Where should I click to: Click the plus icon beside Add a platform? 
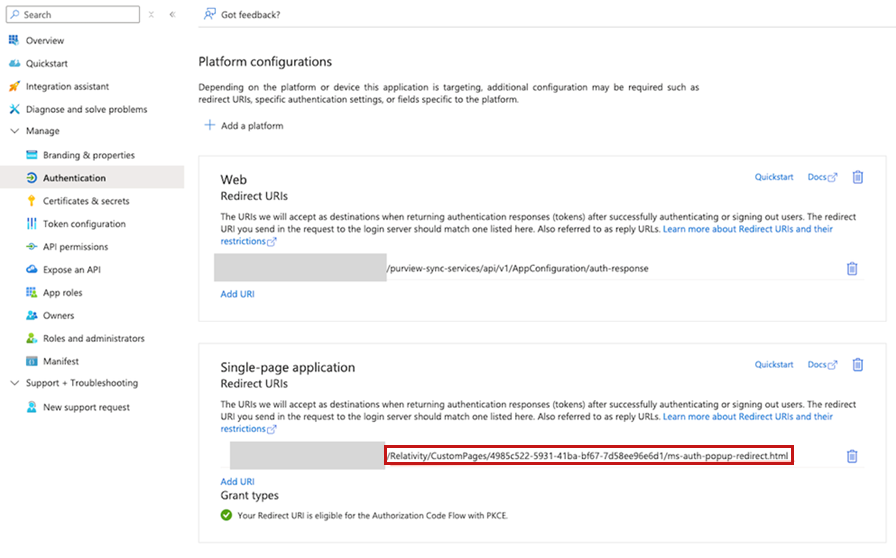tap(210, 125)
